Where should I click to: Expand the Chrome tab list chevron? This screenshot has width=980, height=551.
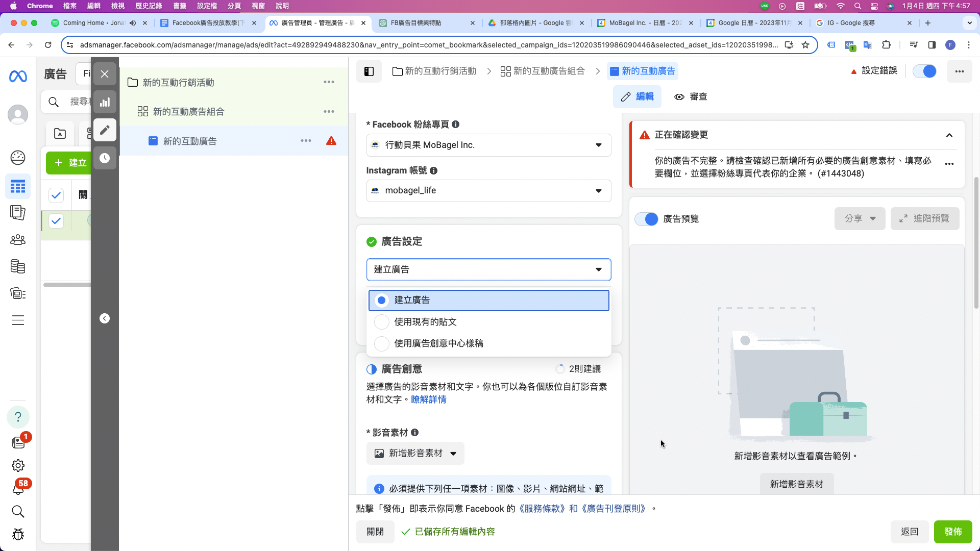pyautogui.click(x=970, y=23)
